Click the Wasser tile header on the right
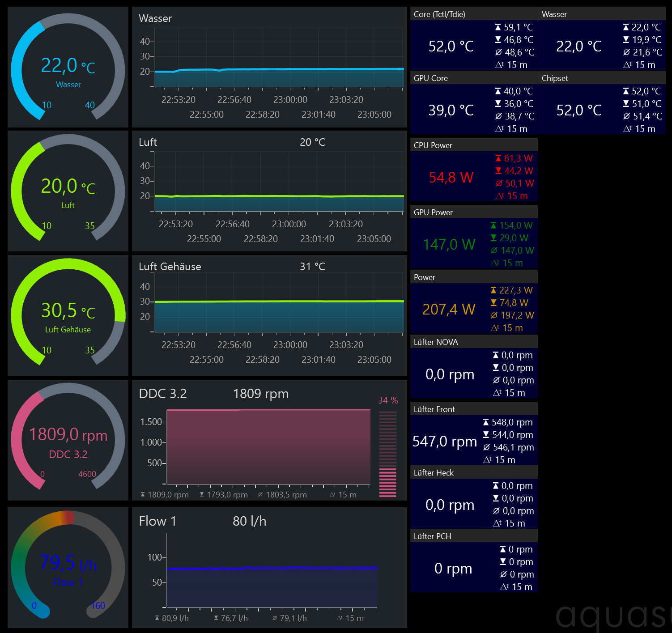 click(x=602, y=14)
